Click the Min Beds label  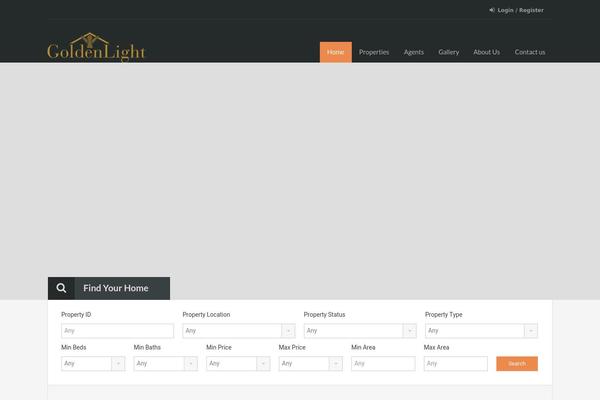coord(73,348)
